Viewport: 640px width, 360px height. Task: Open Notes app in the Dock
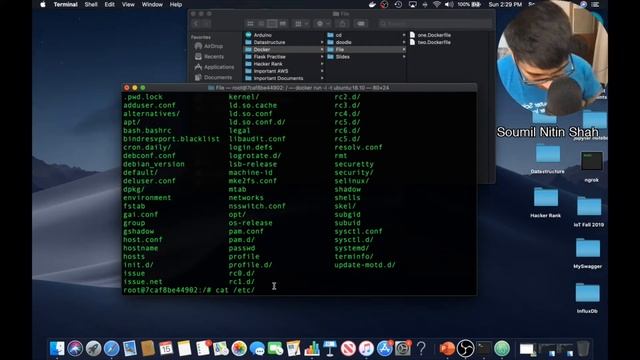point(184,349)
